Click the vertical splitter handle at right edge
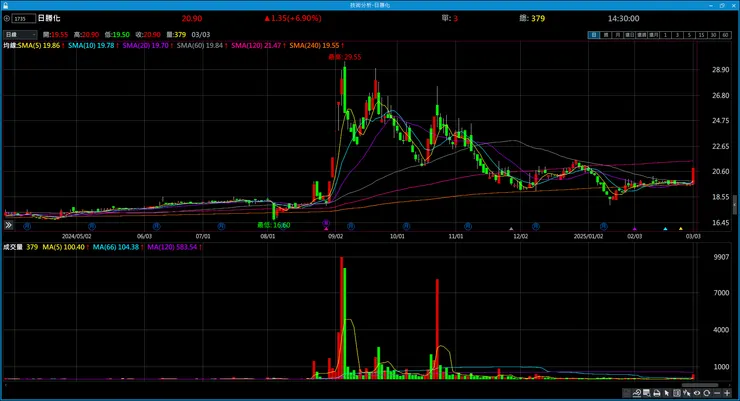Viewport: 740px width, 401px height. coord(734,205)
